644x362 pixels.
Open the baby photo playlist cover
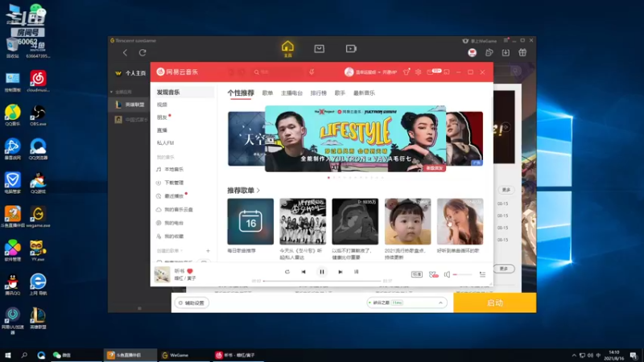click(407, 222)
